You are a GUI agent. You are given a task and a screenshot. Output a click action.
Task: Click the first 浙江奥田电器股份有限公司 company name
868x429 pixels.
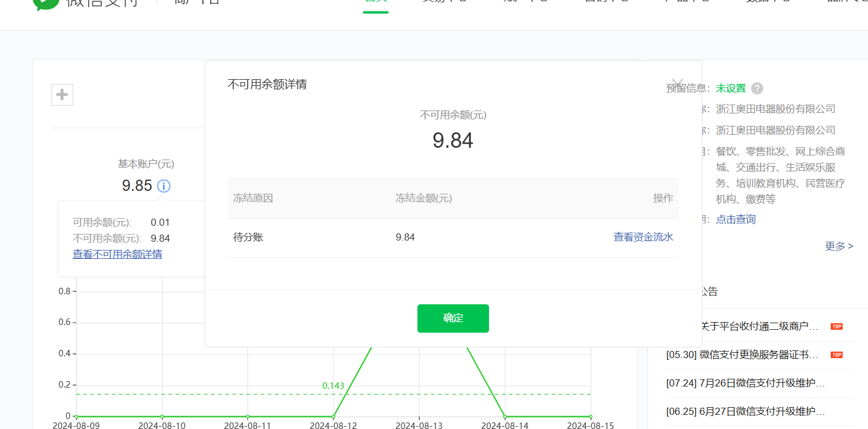click(x=776, y=109)
